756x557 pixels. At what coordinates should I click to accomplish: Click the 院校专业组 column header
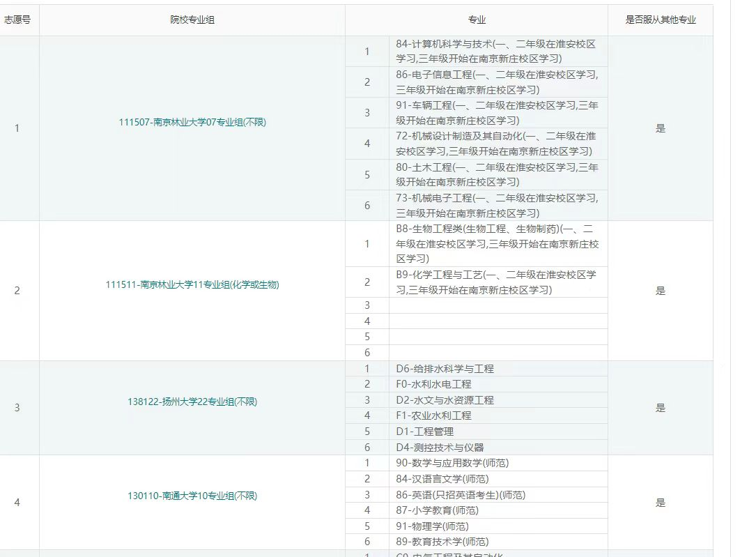[x=192, y=20]
